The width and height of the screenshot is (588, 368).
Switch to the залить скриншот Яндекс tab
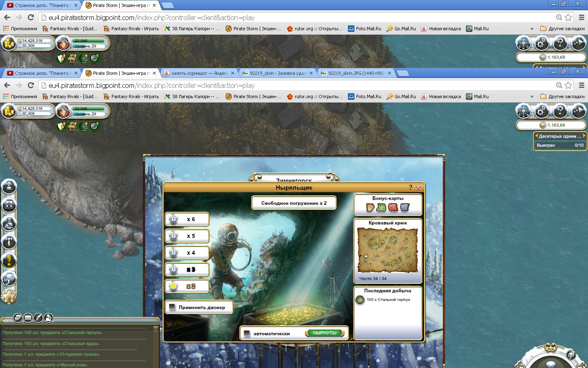point(199,73)
